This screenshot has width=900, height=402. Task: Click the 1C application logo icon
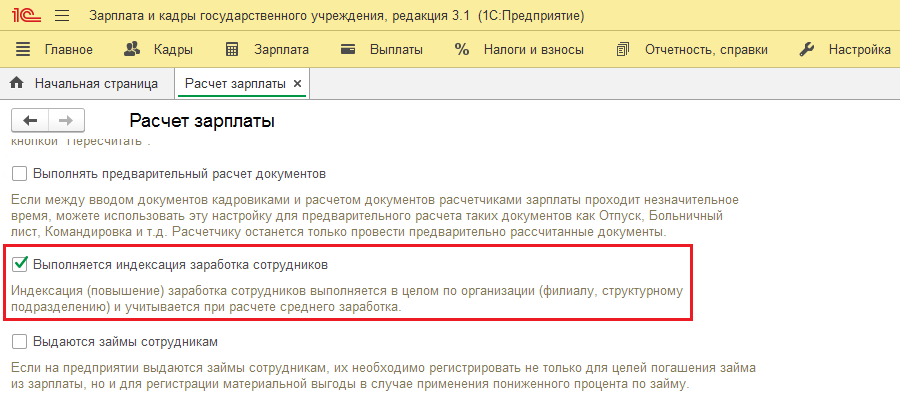26,16
